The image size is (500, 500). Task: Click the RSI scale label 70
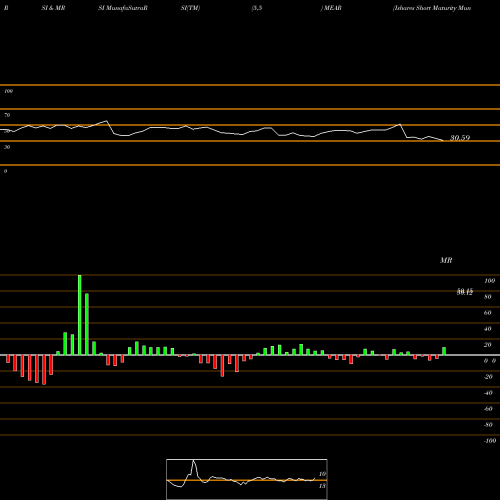tap(7, 115)
